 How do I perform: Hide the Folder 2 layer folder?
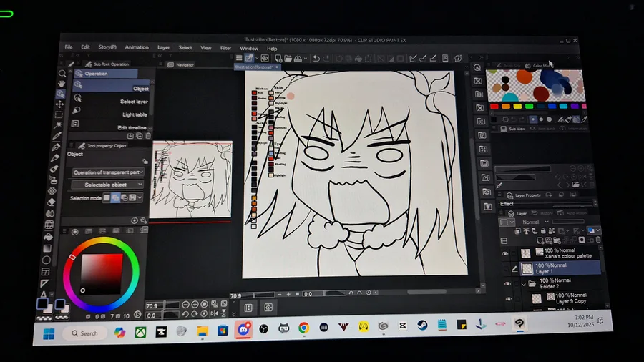coord(507,283)
